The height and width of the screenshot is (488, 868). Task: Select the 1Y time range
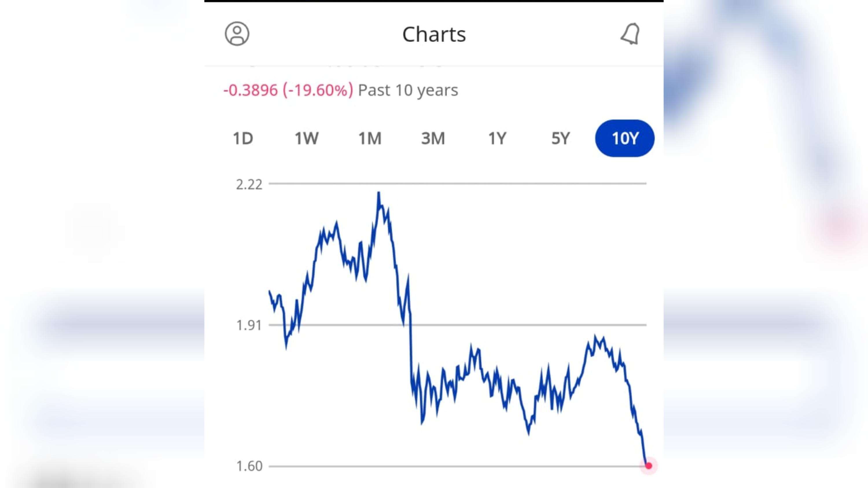pos(497,139)
